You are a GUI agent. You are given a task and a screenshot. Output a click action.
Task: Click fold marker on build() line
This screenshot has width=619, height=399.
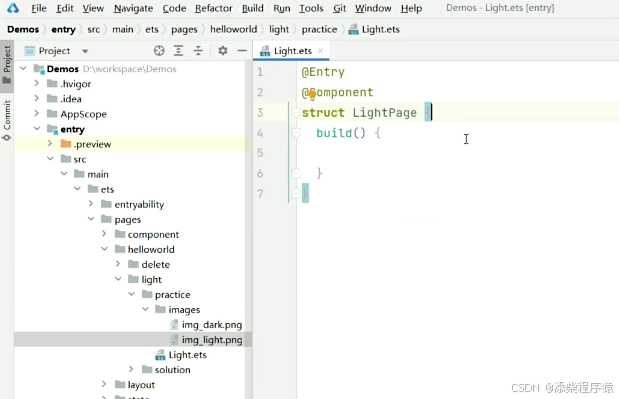click(296, 133)
